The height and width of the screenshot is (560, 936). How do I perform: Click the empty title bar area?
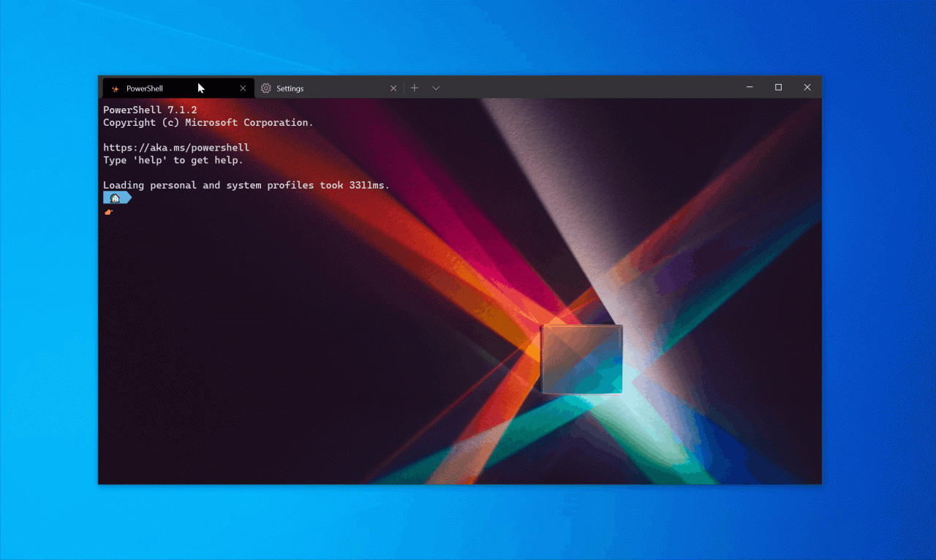585,87
